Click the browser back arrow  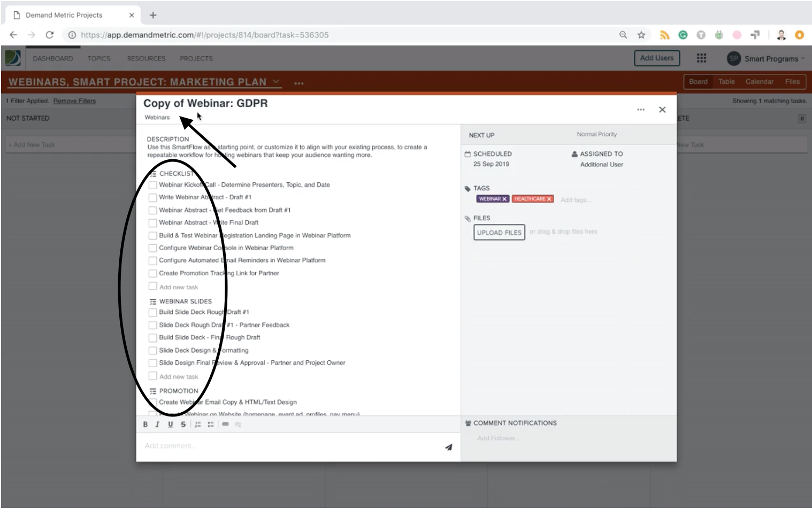(13, 35)
